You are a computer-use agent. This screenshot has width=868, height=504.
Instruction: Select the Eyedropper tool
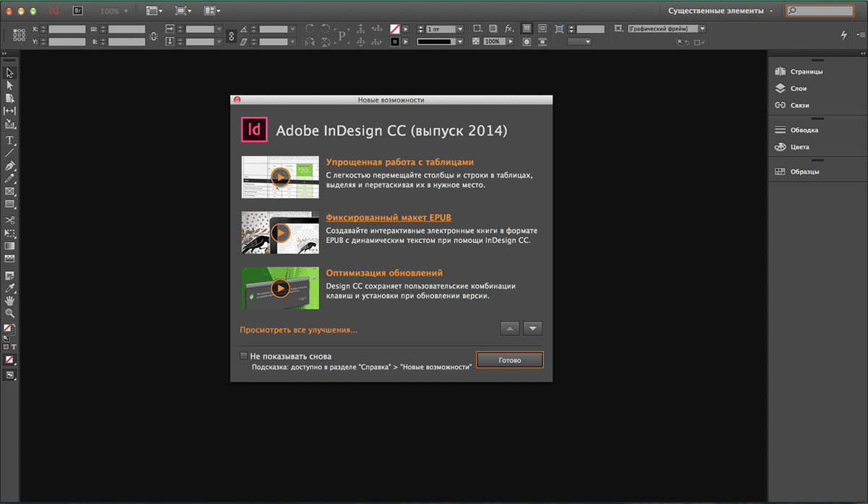point(10,288)
